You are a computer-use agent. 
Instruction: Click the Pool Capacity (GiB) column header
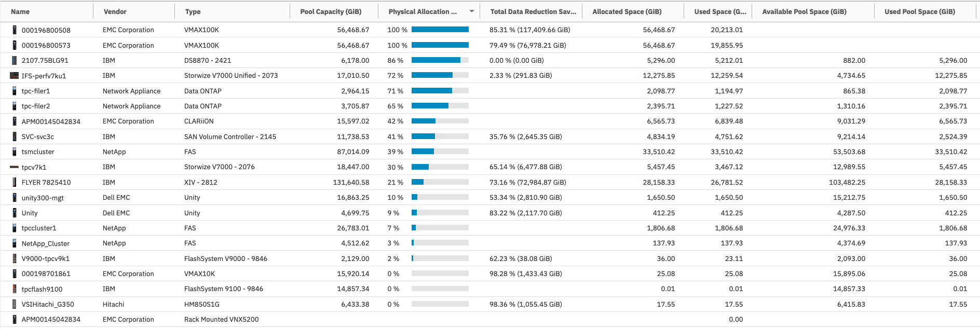(331, 11)
